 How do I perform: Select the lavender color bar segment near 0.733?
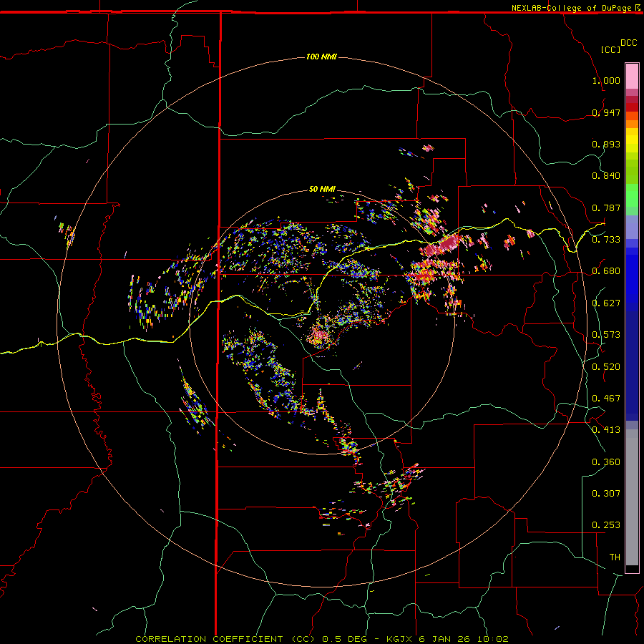(x=632, y=228)
